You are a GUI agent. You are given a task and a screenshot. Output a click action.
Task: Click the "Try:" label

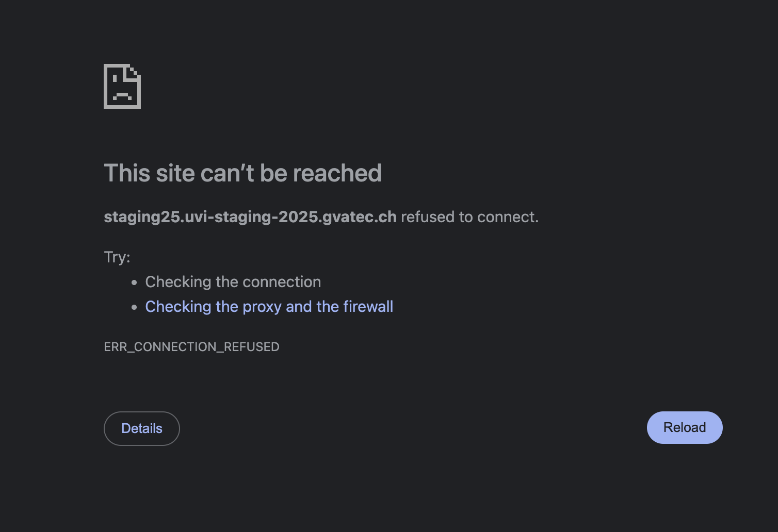coord(117,257)
